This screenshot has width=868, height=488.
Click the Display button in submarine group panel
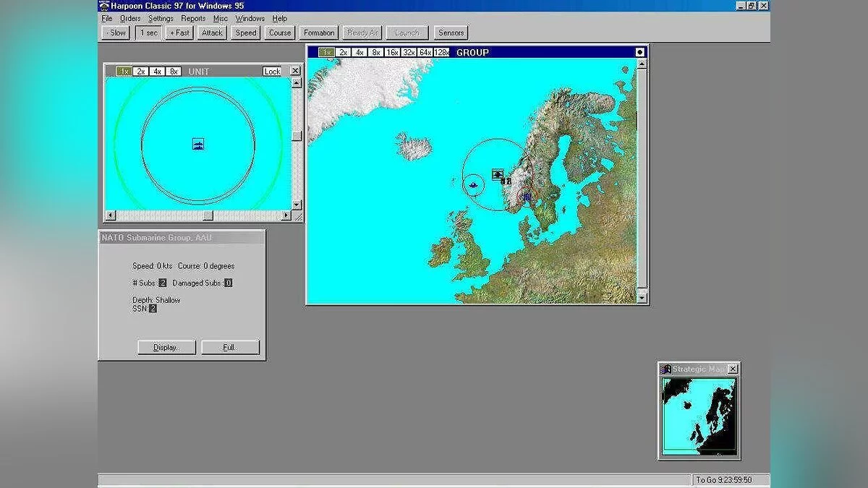(x=166, y=348)
